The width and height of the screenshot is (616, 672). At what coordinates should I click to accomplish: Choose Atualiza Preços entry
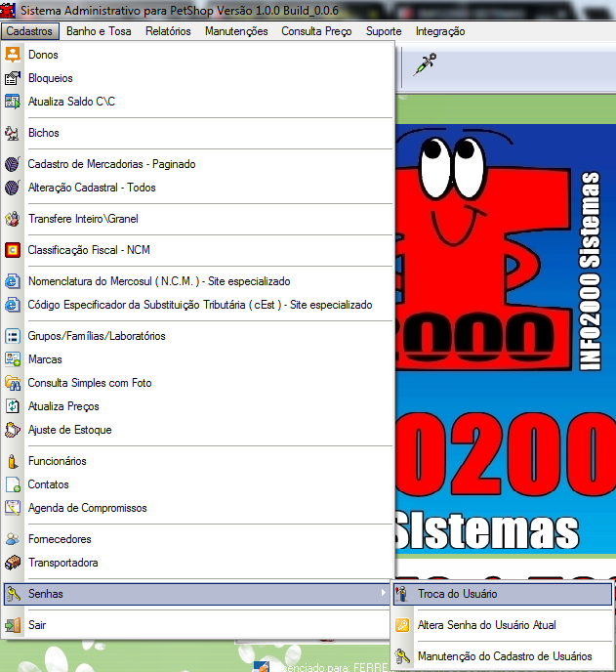[198, 406]
